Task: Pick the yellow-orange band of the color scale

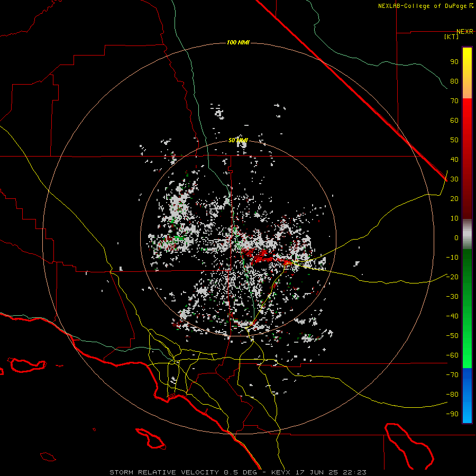Action: 467,73
